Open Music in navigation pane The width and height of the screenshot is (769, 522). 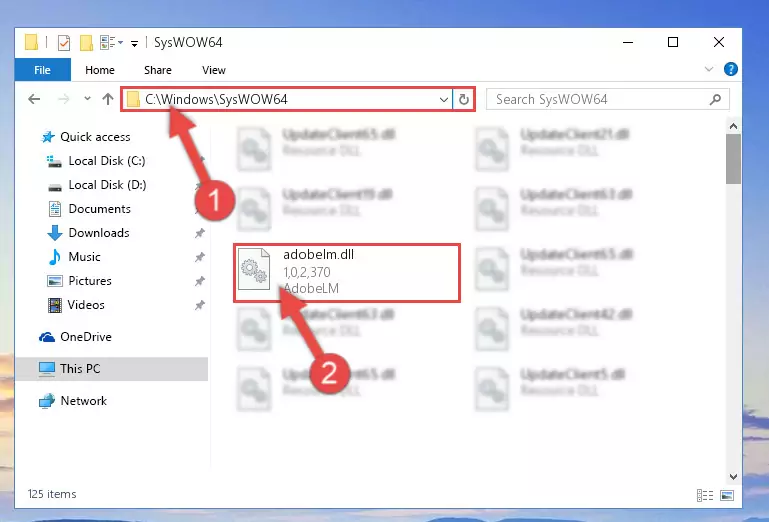coord(84,257)
